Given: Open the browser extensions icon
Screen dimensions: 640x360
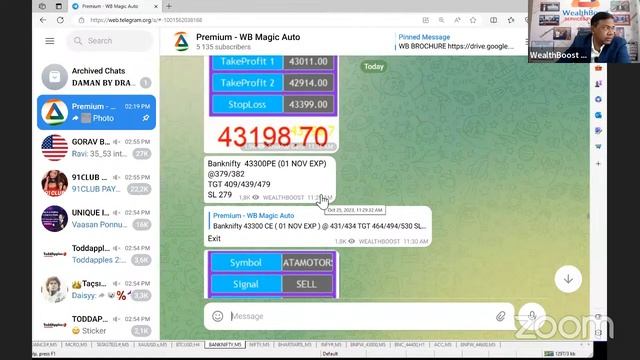Looking at the screenshot, I should click(511, 20).
